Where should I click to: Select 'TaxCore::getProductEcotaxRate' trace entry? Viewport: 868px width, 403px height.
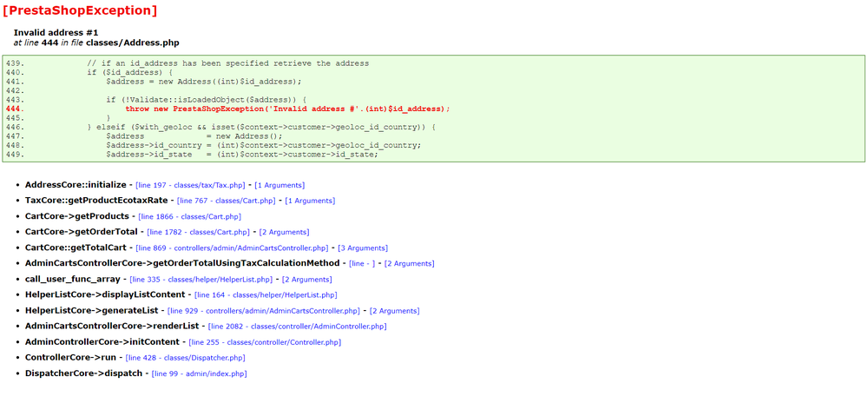pos(96,201)
